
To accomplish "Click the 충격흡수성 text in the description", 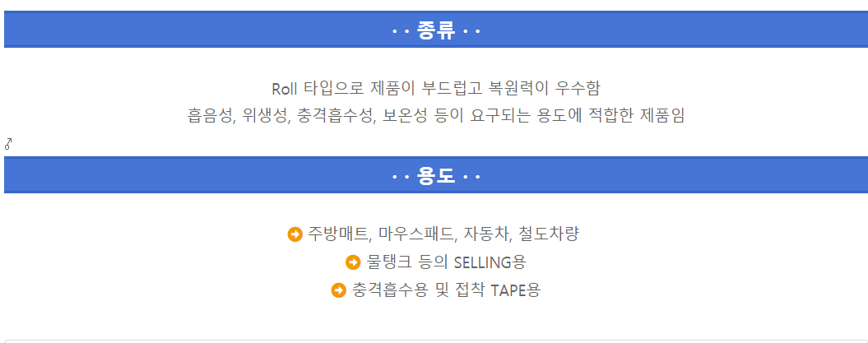I will (x=333, y=116).
